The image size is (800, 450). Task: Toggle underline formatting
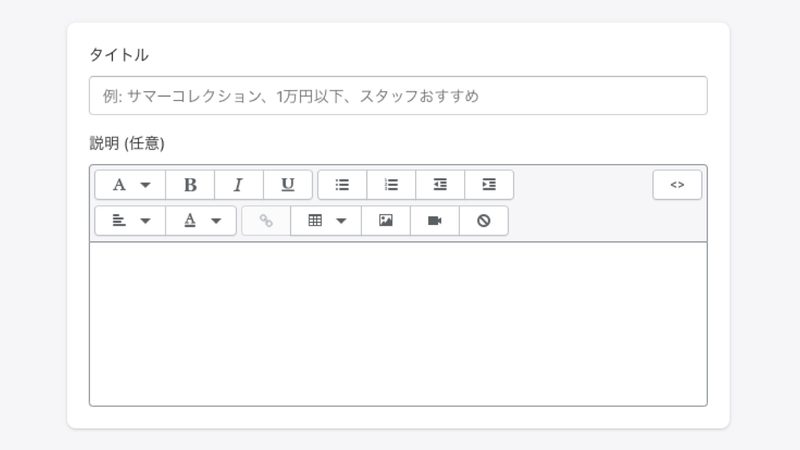[x=288, y=185]
